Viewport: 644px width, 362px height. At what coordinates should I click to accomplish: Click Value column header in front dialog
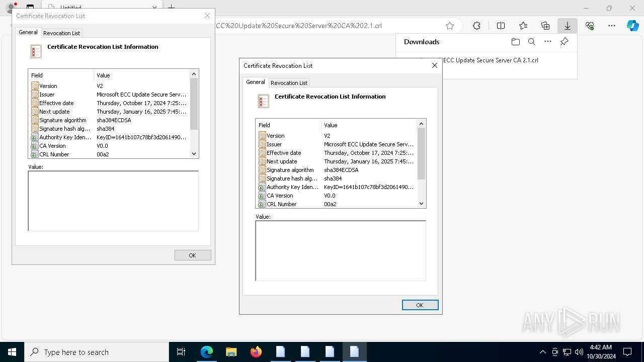pyautogui.click(x=369, y=125)
